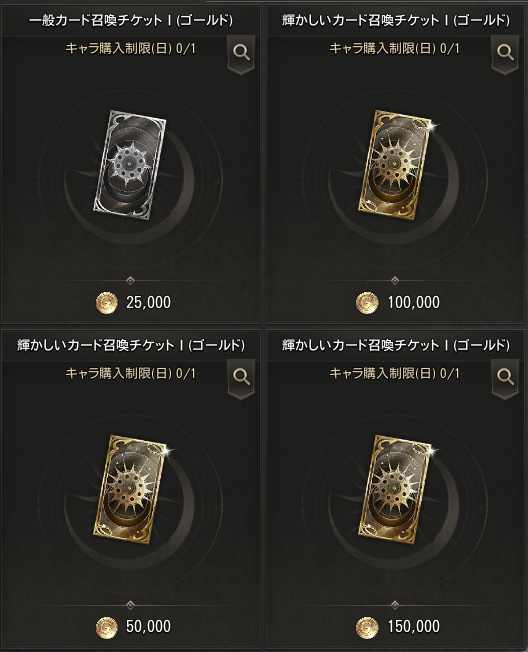Viewport: 528px width, 652px height.
Task: Open magnifier preview on the 100,000 gold ticket
Action: pyautogui.click(x=505, y=54)
